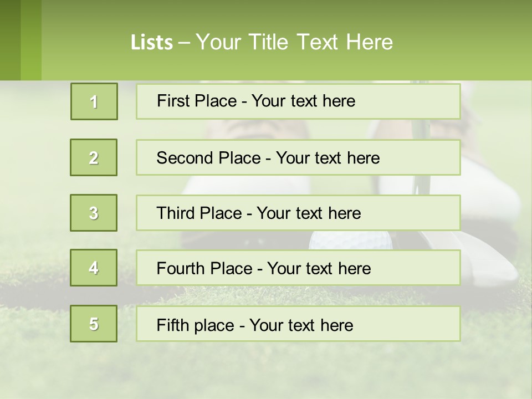Click the golf ball in background
Image resolution: width=532 pixels, height=399 pixels.
coord(350,240)
